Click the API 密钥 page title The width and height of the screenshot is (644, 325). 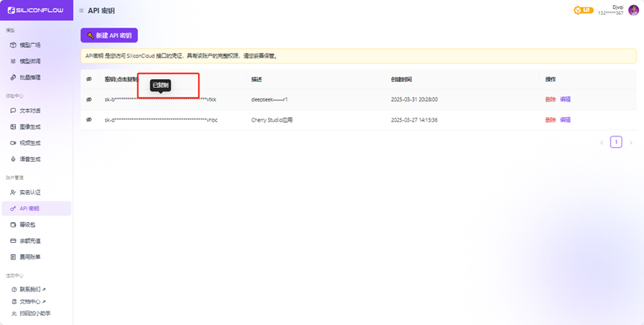[101, 10]
